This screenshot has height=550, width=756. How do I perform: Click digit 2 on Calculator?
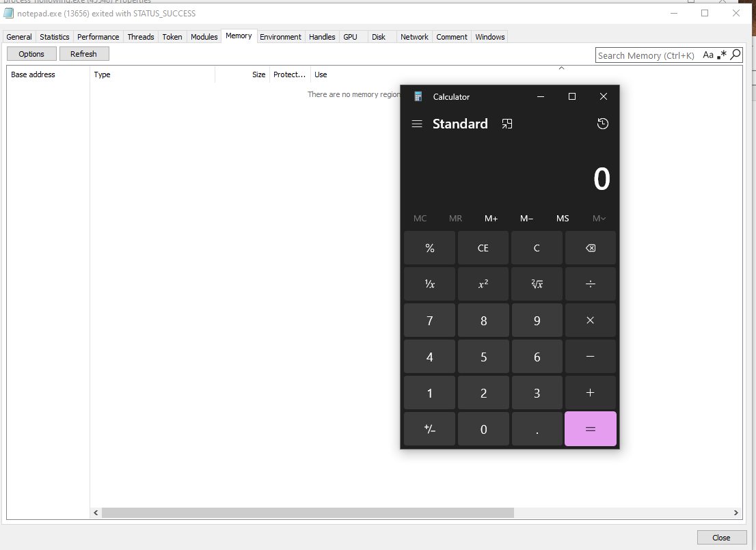[x=483, y=392]
